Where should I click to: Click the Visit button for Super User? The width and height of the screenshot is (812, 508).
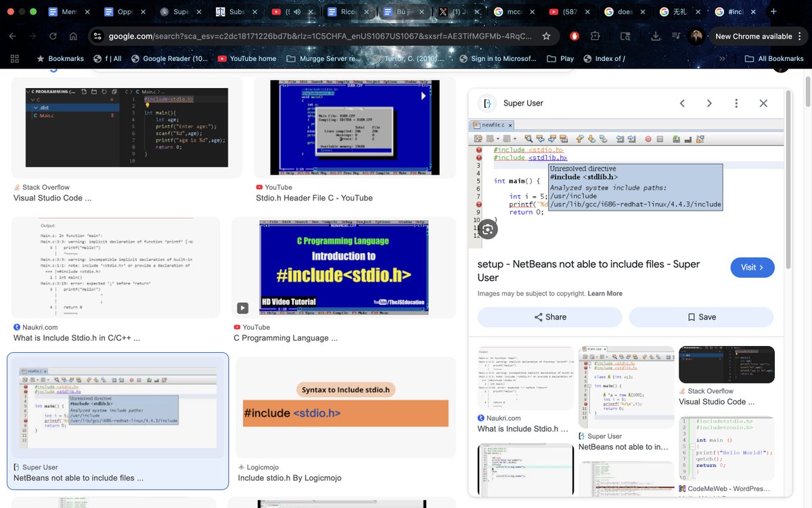point(752,268)
